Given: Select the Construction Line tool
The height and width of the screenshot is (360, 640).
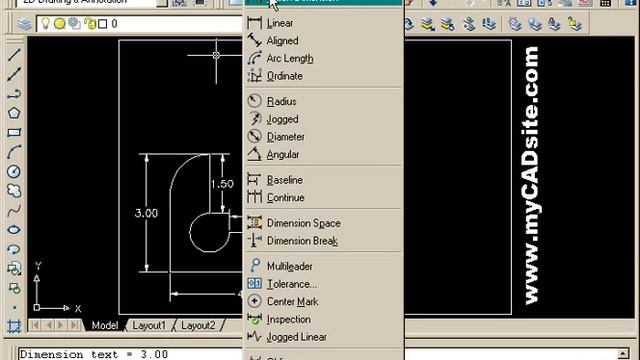Looking at the screenshot, I should click(14, 74).
